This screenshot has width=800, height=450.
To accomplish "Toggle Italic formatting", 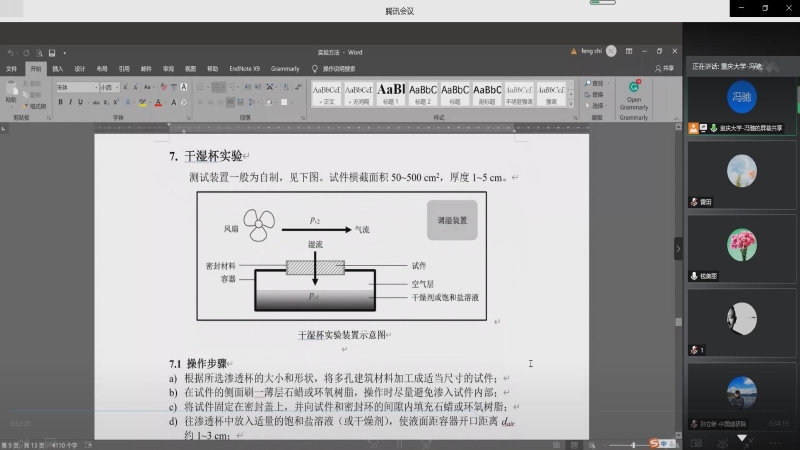I will (70, 103).
